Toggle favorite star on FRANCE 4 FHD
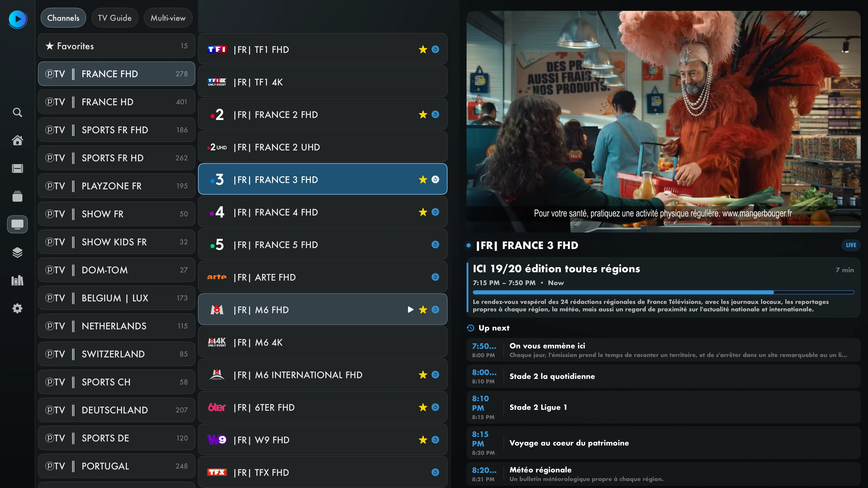 click(x=423, y=212)
